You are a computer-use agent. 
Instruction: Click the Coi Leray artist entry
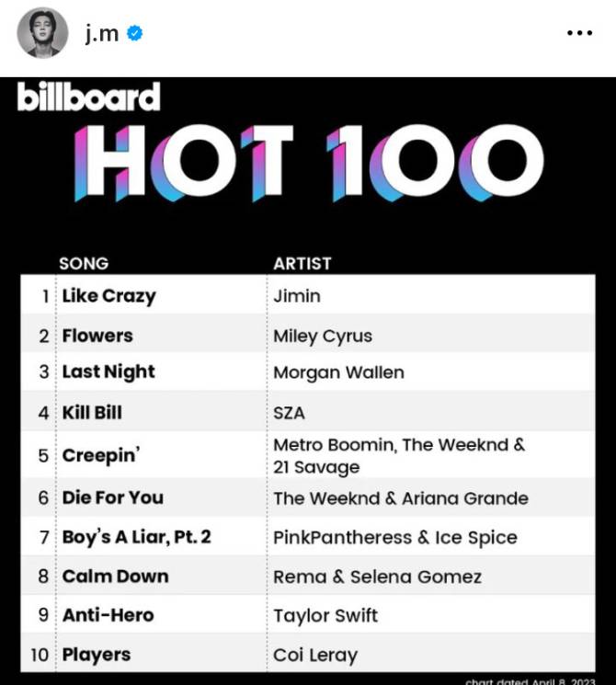point(315,656)
